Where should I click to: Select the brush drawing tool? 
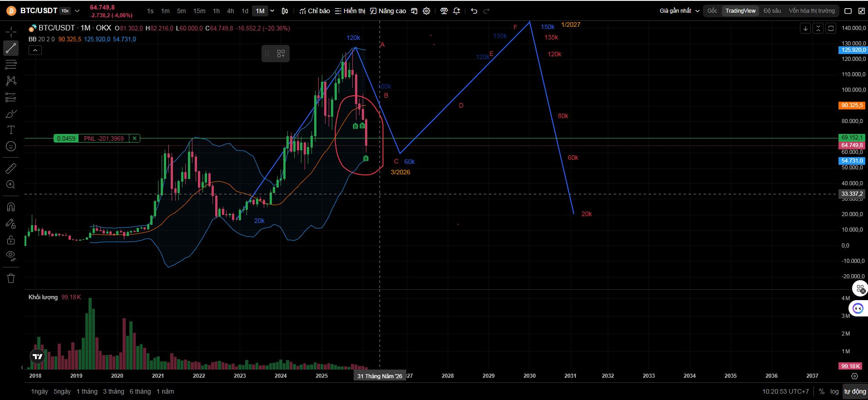pos(11,114)
